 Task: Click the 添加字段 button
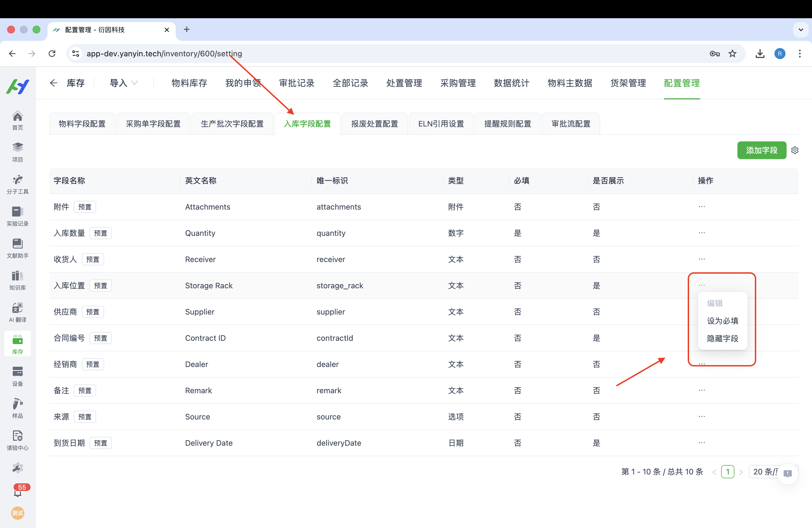click(762, 150)
